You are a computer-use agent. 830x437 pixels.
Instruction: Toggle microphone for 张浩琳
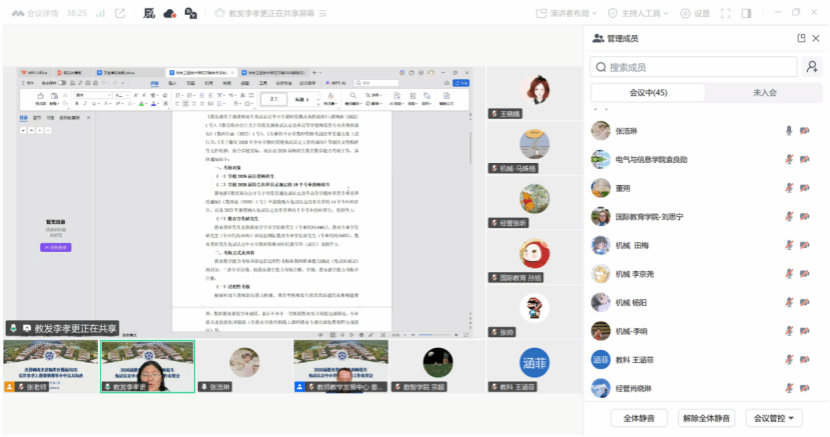[x=789, y=131]
